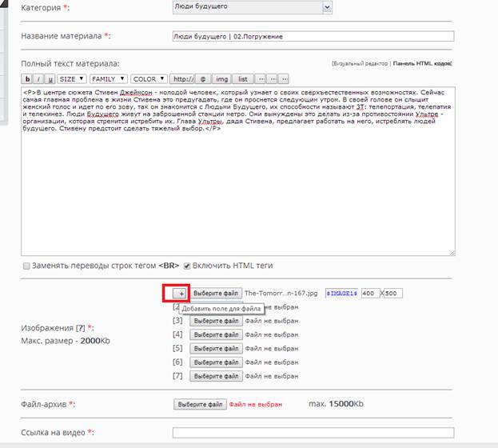The image size is (498, 448).
Task: Click Выберите файл button in row [6]
Action: (x=217, y=362)
